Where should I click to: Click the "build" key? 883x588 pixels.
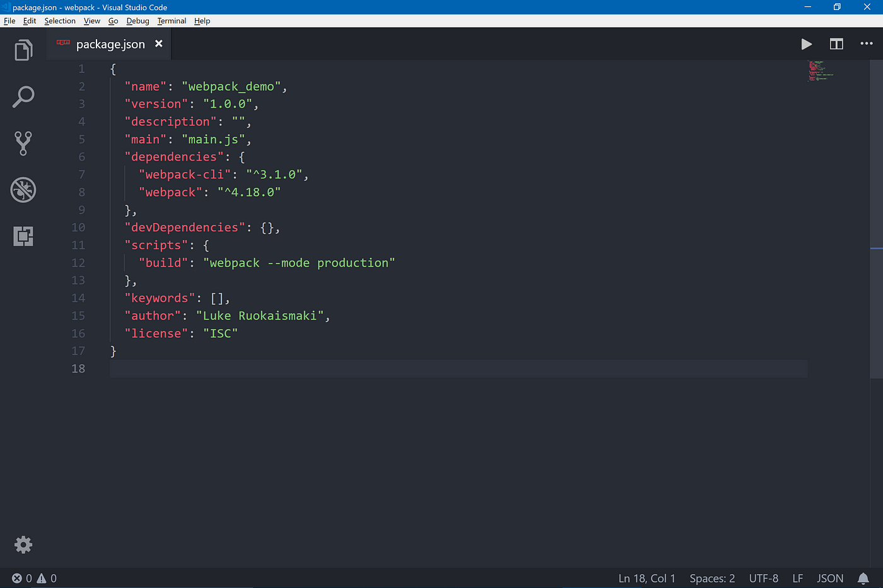[x=163, y=263]
